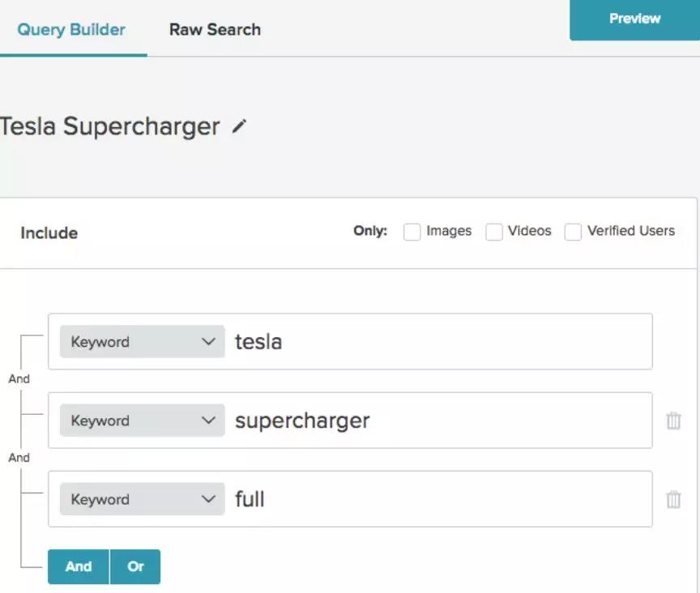Image resolution: width=700 pixels, height=593 pixels.
Task: Click the Tesla Supercharger query title
Action: (109, 126)
